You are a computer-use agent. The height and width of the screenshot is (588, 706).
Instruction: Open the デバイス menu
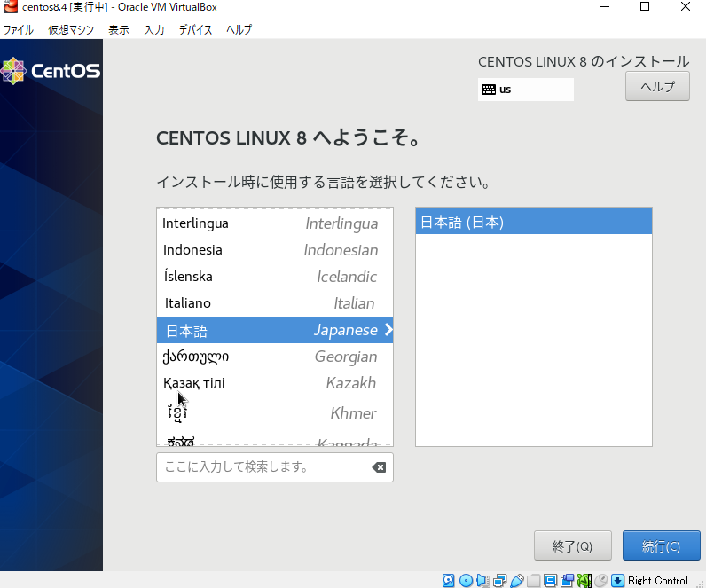pos(195,30)
